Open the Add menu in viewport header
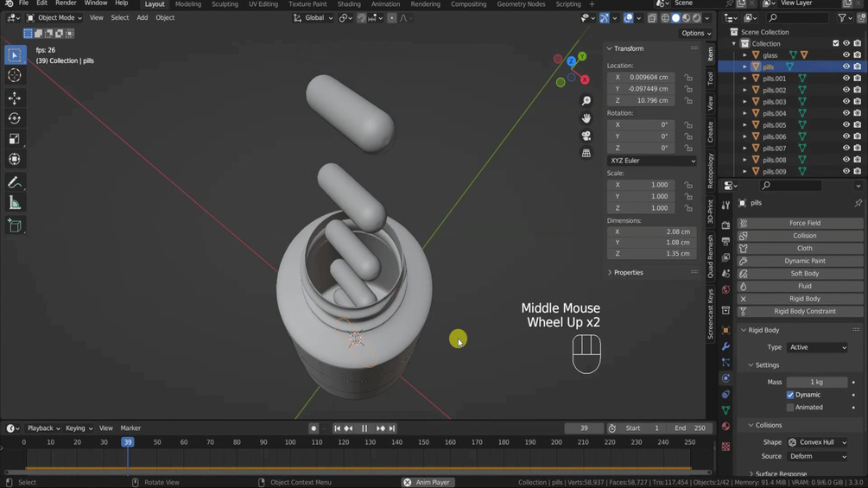Screen dimensions: 868x488 point(143,17)
